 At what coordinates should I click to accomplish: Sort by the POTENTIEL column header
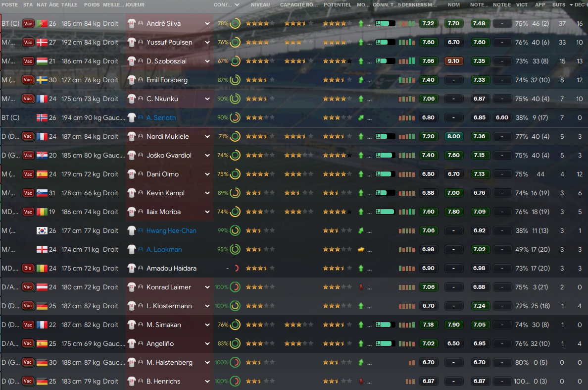tap(338, 5)
